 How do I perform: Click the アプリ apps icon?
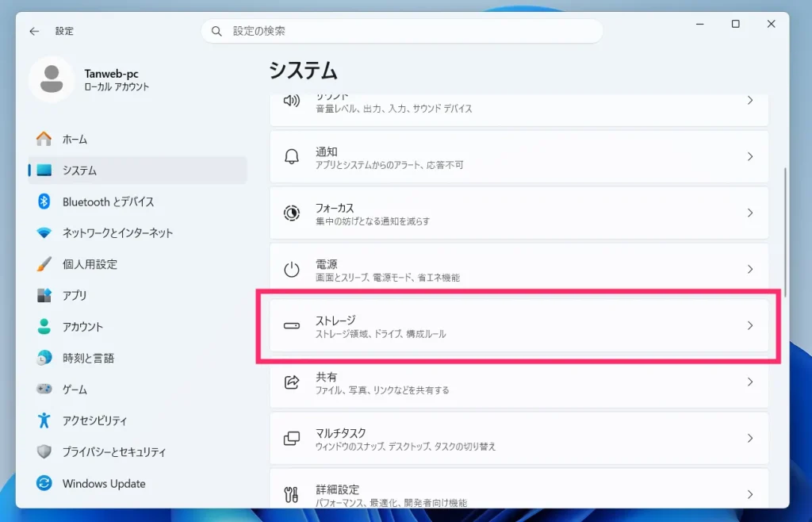(x=44, y=295)
